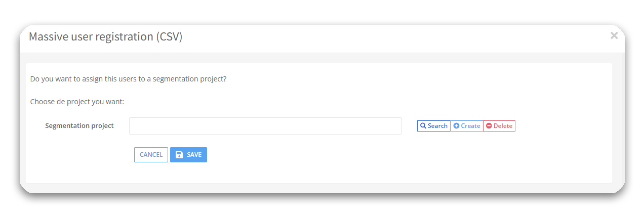This screenshot has width=644, height=220.
Task: Save the segmentation project assignment
Action: (188, 155)
